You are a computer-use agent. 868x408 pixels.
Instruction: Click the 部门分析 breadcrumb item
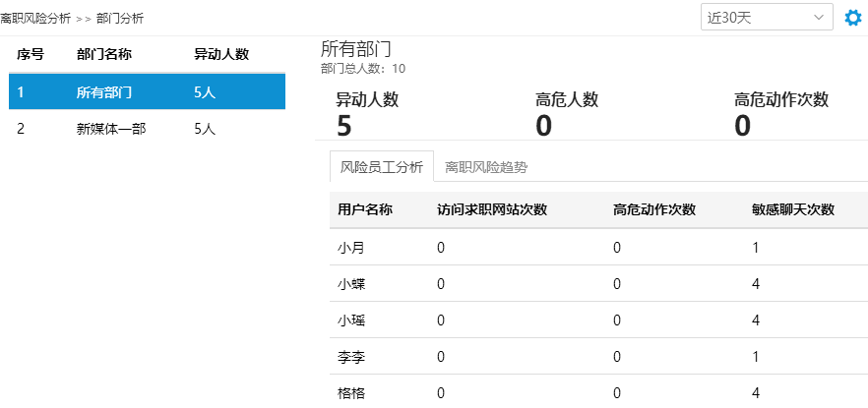pyautogui.click(x=120, y=18)
